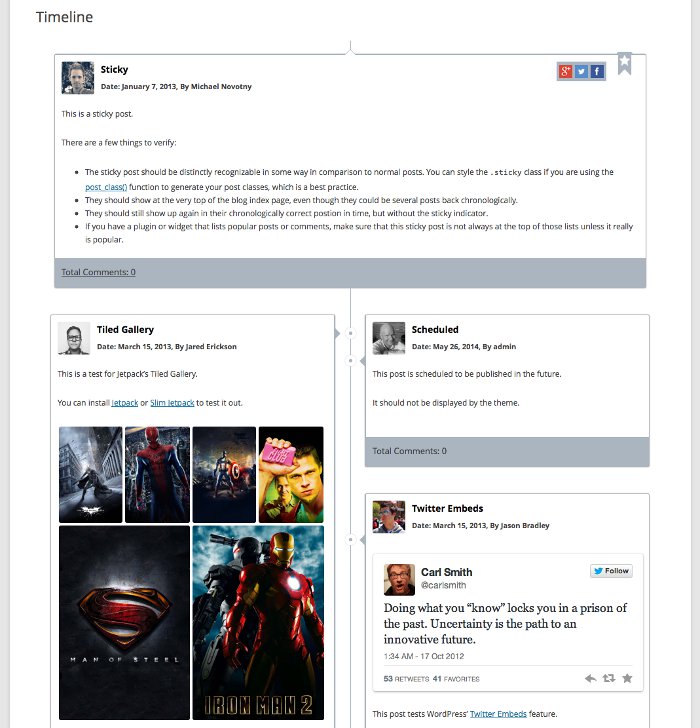
Task: Click Jason Bradley's avatar on Twitter Embeds
Action: [x=389, y=517]
